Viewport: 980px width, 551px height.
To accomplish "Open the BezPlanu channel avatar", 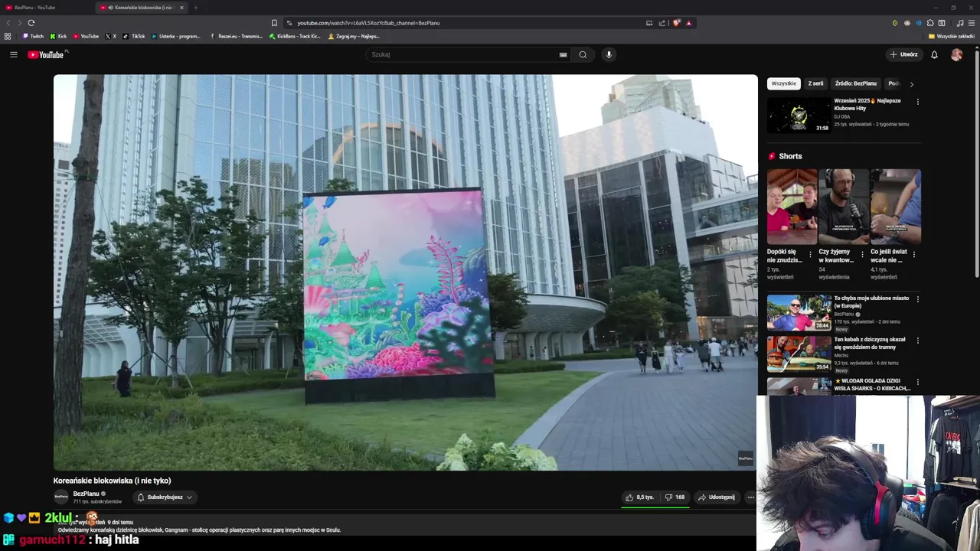I will (x=61, y=497).
